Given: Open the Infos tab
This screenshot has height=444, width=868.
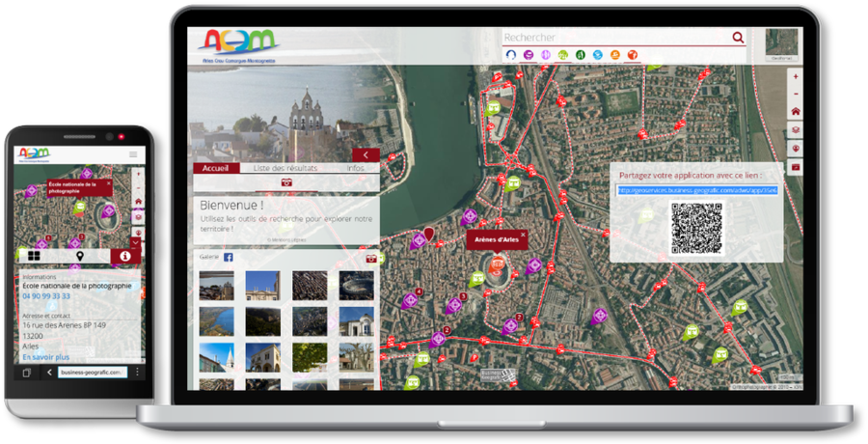Looking at the screenshot, I should [356, 168].
